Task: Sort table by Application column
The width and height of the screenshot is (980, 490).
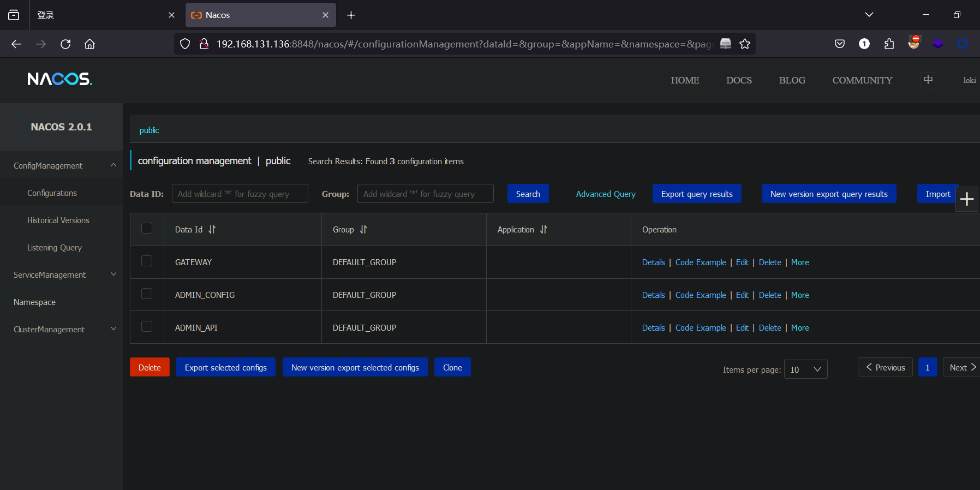Action: click(x=543, y=230)
